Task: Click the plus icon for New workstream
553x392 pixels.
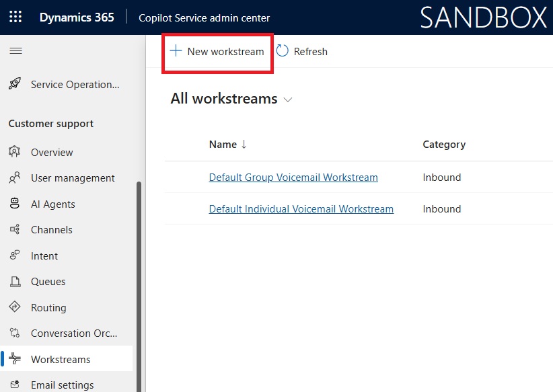Action: point(176,51)
